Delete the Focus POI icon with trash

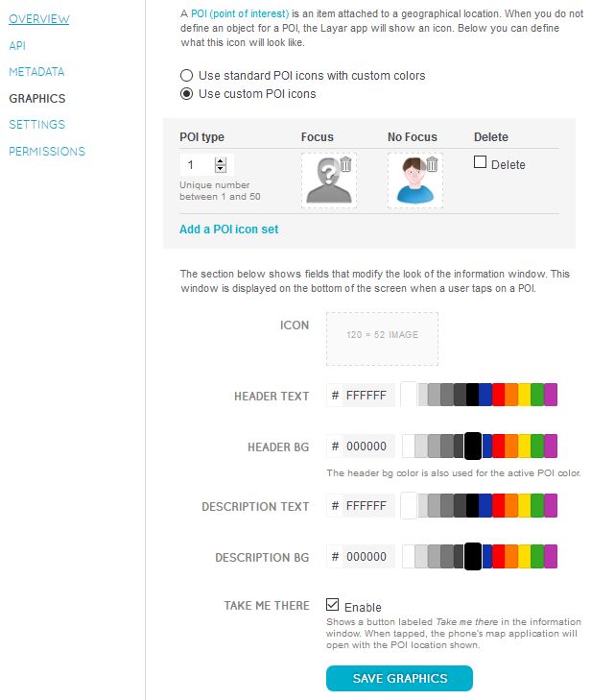pyautogui.click(x=345, y=164)
